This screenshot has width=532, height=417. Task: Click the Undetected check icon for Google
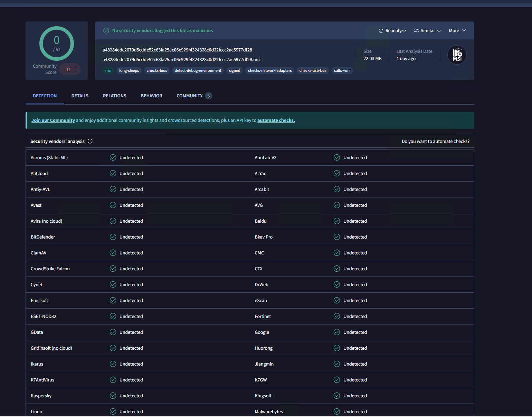pos(337,332)
